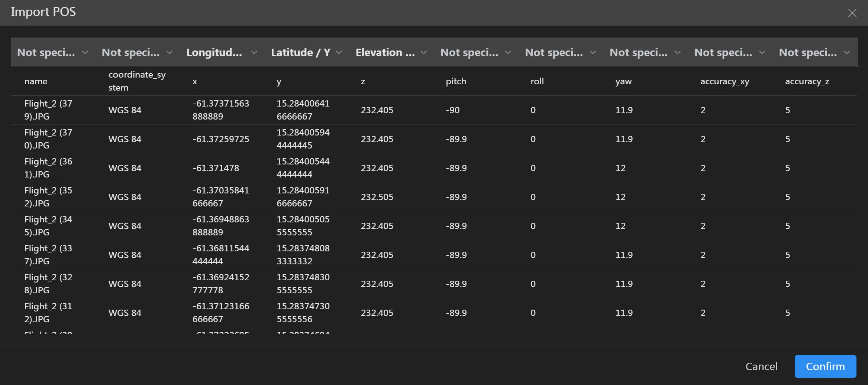Open the dropdown above the coordinate_system column

pyautogui.click(x=137, y=52)
